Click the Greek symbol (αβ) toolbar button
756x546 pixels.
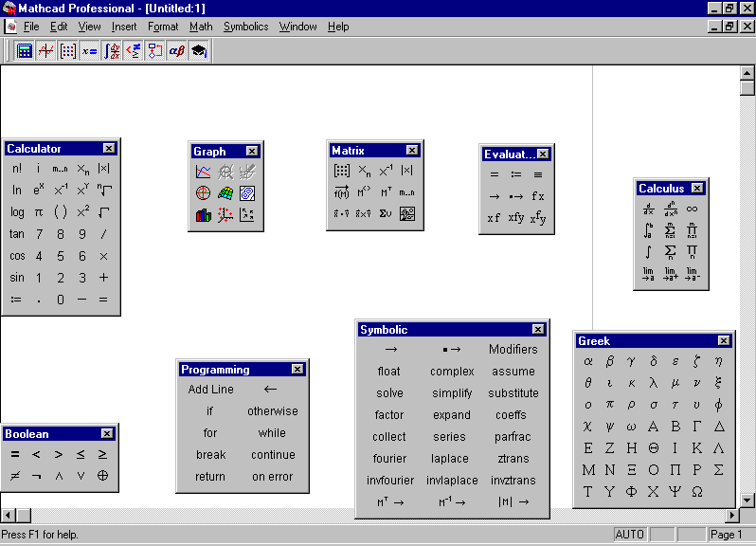click(176, 50)
